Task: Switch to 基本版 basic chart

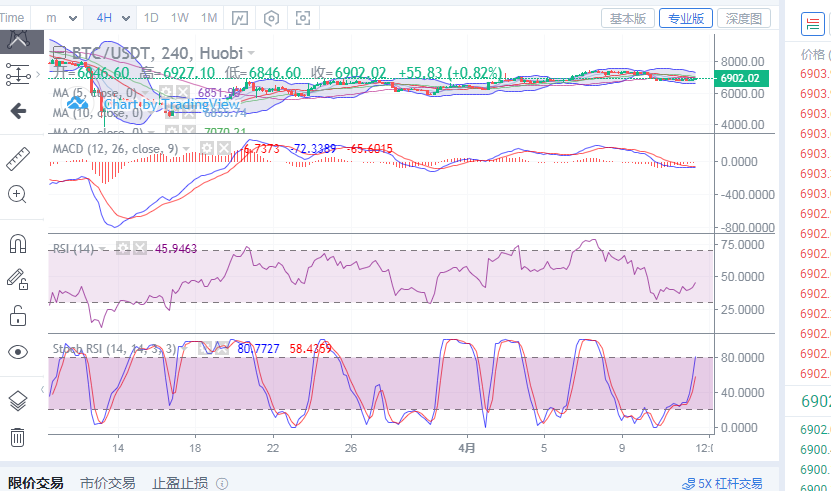Action: coord(627,19)
